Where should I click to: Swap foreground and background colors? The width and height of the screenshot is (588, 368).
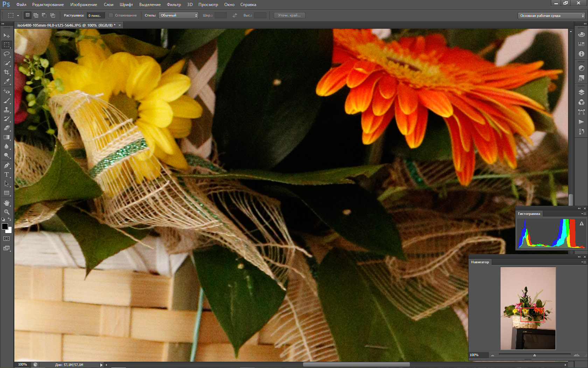tap(10, 219)
